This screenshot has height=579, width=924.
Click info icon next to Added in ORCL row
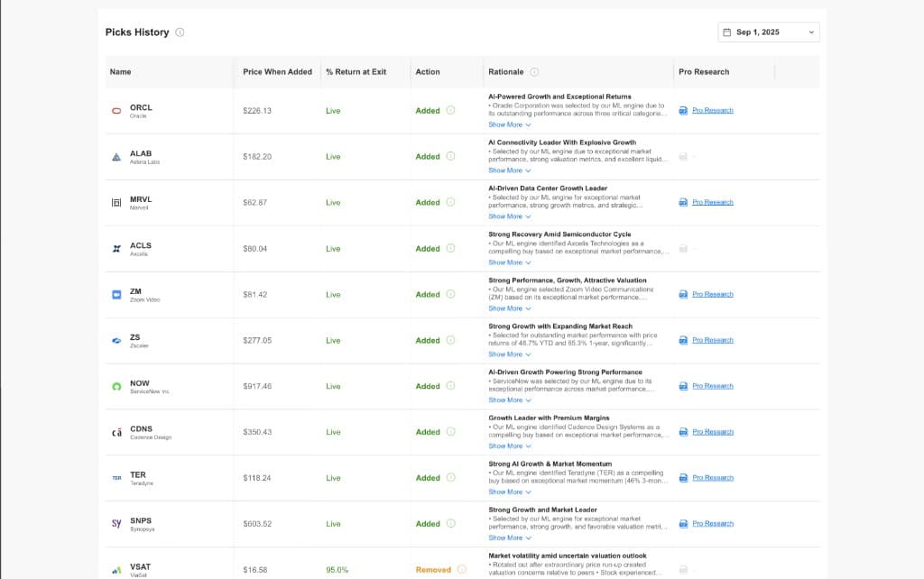[x=451, y=110]
